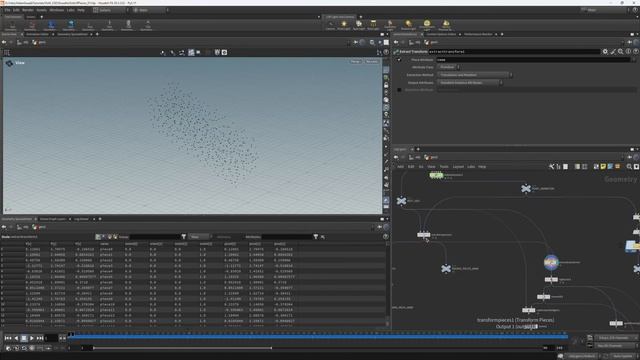Play the timeline in reverse

16,338
